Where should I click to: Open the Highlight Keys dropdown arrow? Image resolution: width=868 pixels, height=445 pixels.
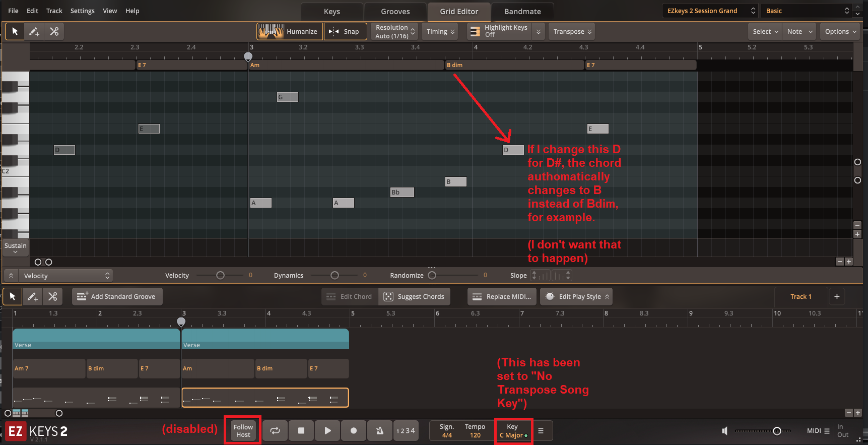pos(539,31)
